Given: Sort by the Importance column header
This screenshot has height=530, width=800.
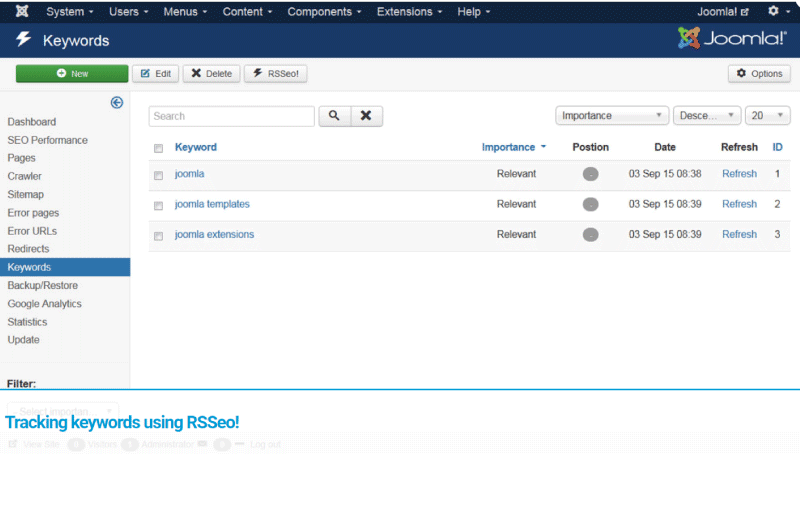Looking at the screenshot, I should tap(513, 147).
